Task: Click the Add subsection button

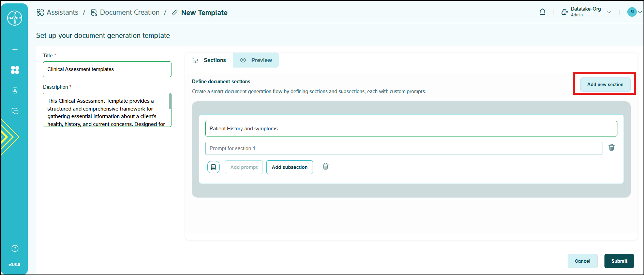Action: click(x=289, y=167)
